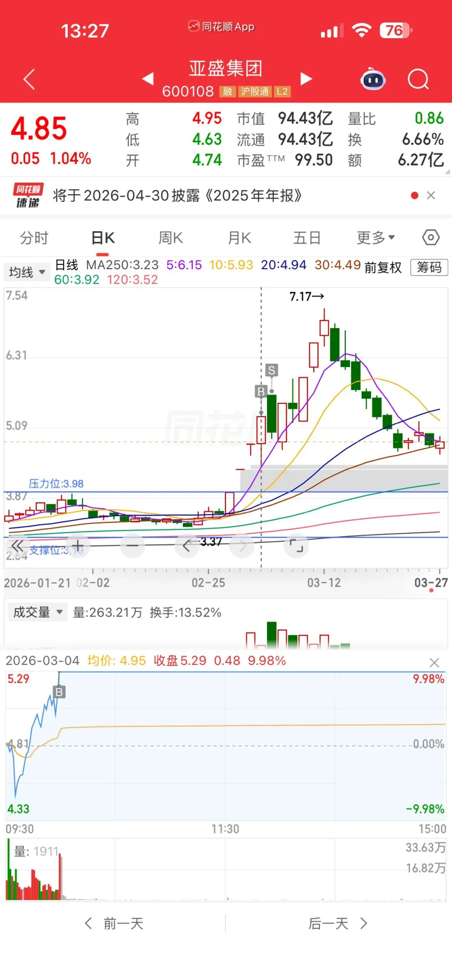Tap the 收盘 5.29 closing info
The width and height of the screenshot is (452, 980).
click(x=180, y=661)
